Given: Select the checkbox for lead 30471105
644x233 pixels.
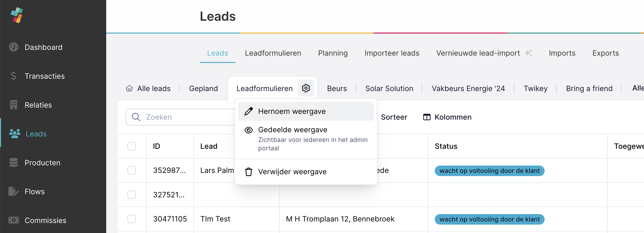Looking at the screenshot, I should point(132,219).
